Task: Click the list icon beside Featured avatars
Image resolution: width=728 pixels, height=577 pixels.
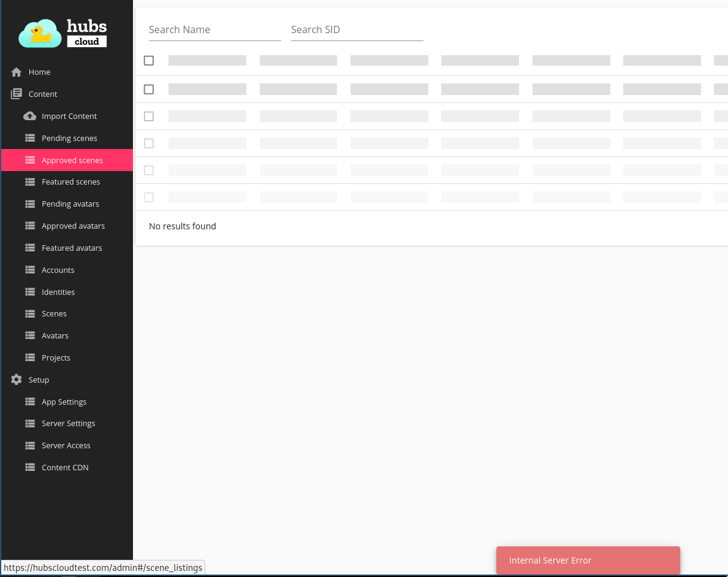Action: pos(30,248)
